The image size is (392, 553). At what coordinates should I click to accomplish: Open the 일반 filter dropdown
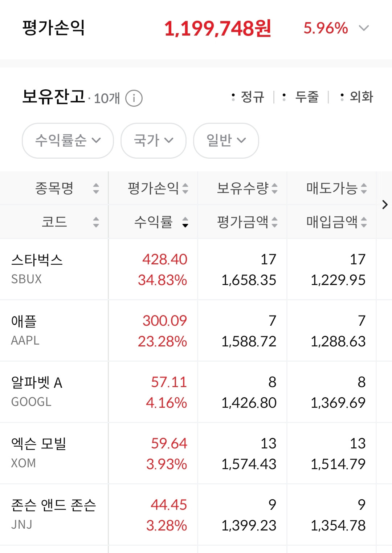226,141
